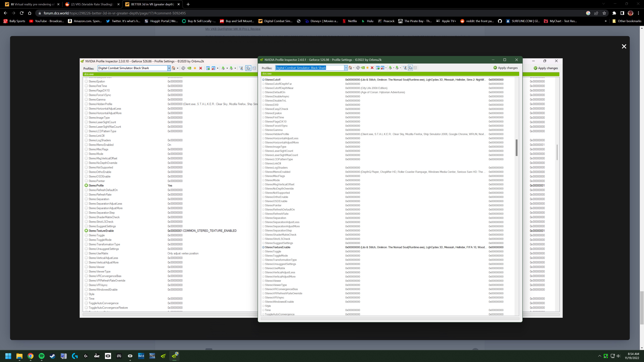This screenshot has height=362, width=644.
Task: Click the refresh arrows icon in Inspector 2.3.0.10 toolbar
Action: point(183,68)
